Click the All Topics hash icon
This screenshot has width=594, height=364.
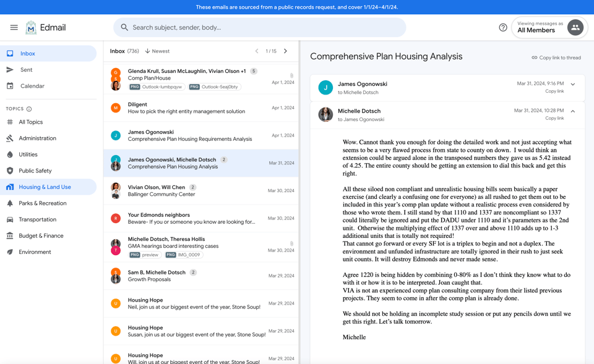(9, 122)
